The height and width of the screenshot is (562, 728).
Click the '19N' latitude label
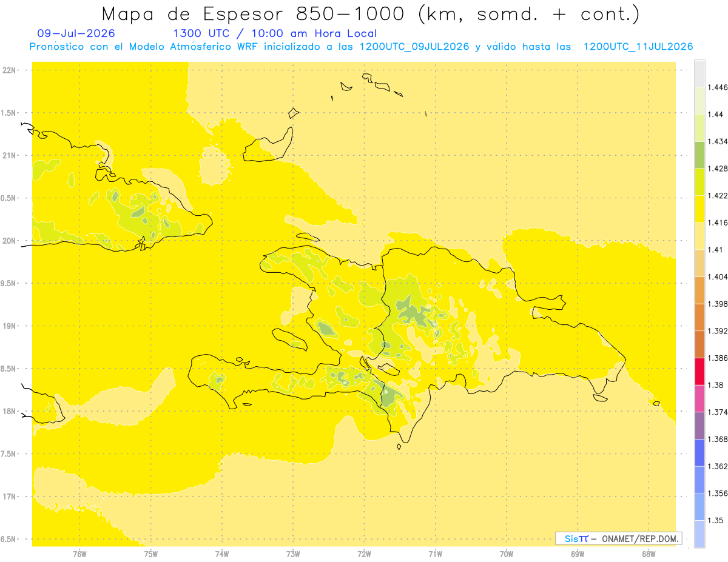tap(9, 326)
